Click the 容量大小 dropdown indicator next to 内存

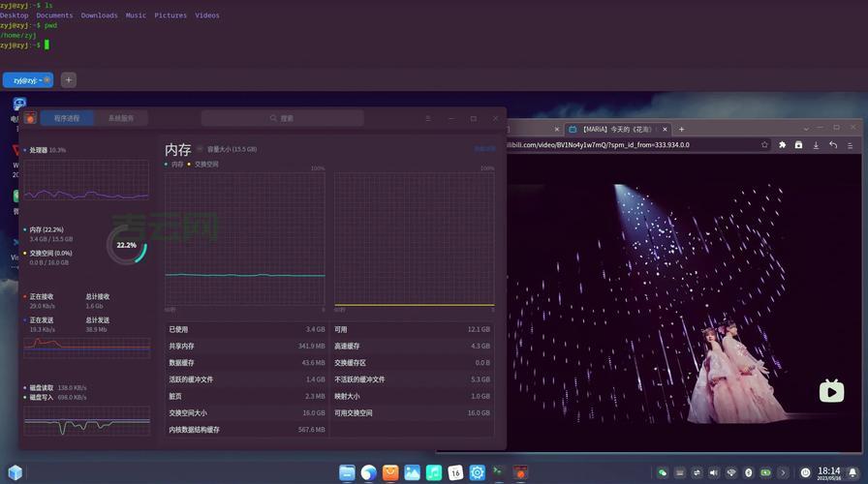click(201, 149)
